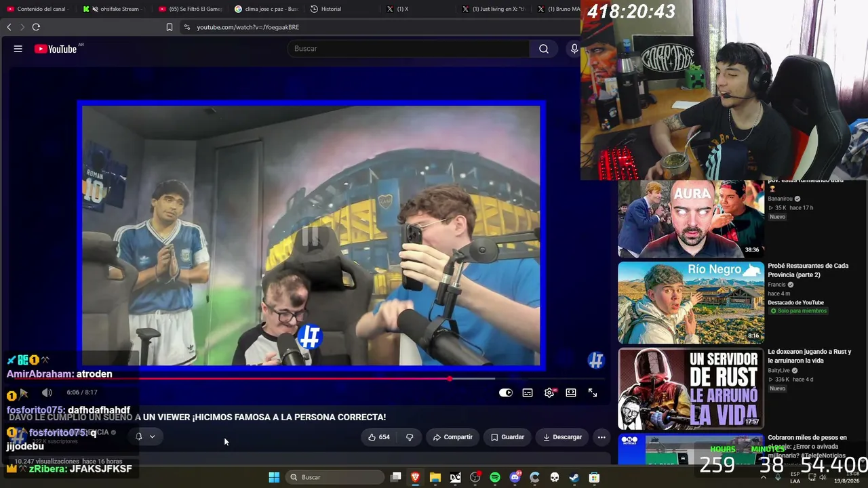Go to the YouTube home logo
Screen dimensions: 868x488
pos(56,49)
